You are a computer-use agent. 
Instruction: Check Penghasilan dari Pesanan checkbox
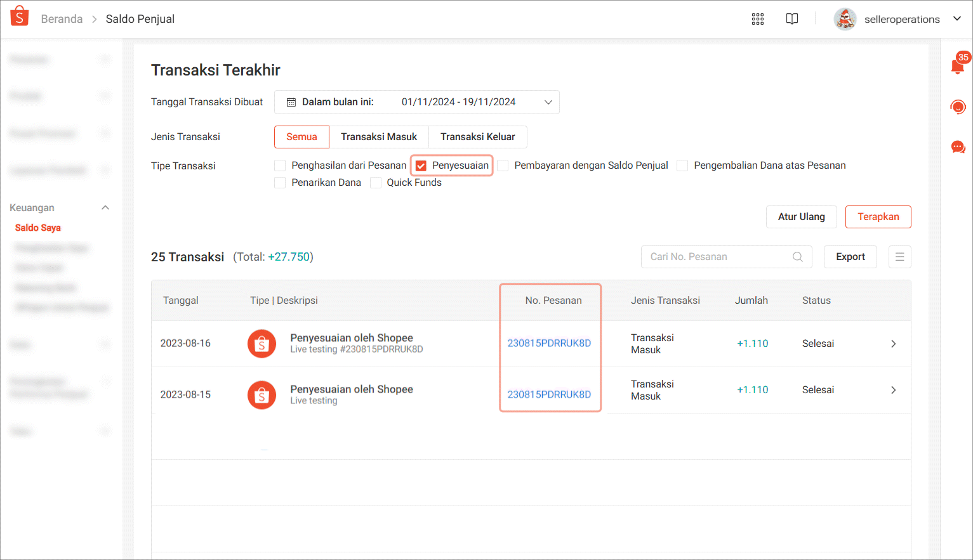point(280,166)
